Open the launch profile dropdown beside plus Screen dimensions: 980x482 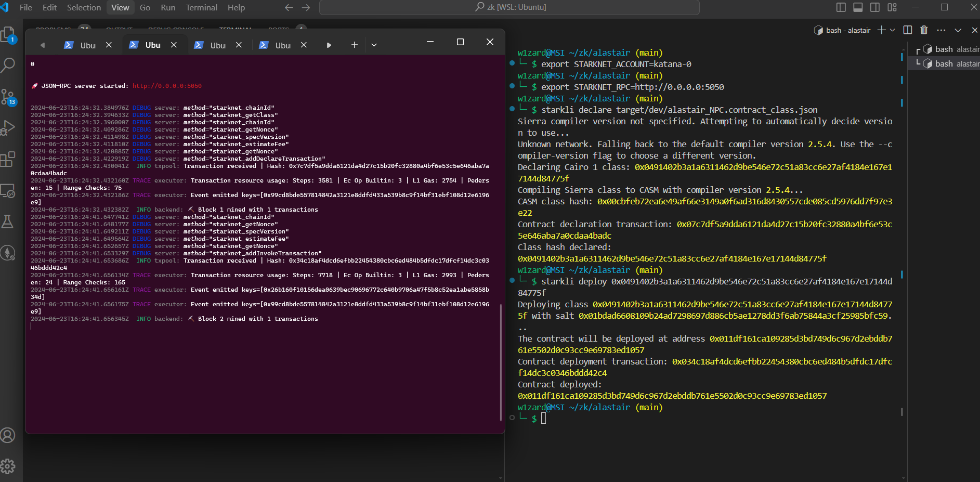click(x=893, y=30)
